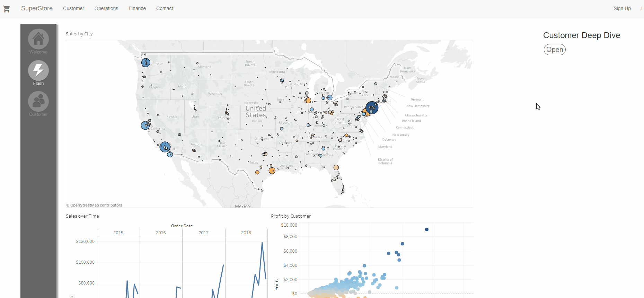
Task: Open the Customer people icon in sidebar
Action: click(38, 101)
